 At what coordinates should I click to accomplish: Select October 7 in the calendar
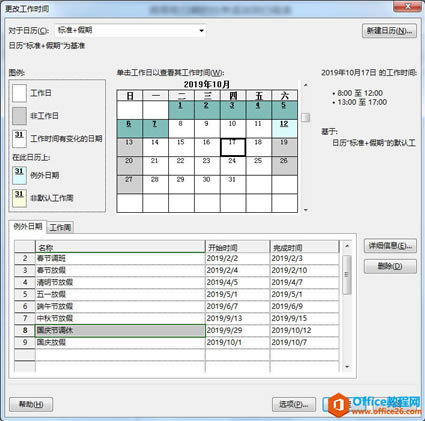point(155,129)
